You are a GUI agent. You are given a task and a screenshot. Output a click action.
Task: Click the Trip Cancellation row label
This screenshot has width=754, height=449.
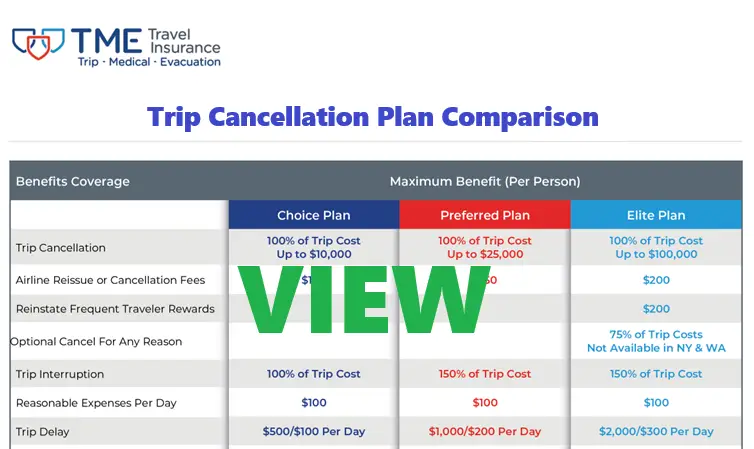click(x=61, y=248)
